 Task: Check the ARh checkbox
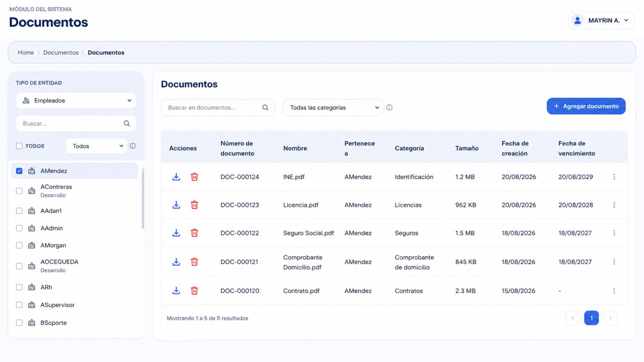pyautogui.click(x=19, y=287)
